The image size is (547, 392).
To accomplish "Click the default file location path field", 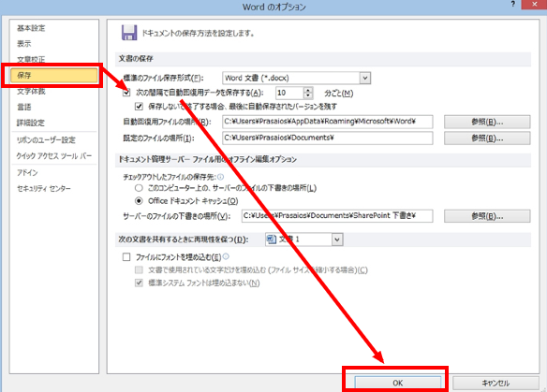I will [x=327, y=138].
